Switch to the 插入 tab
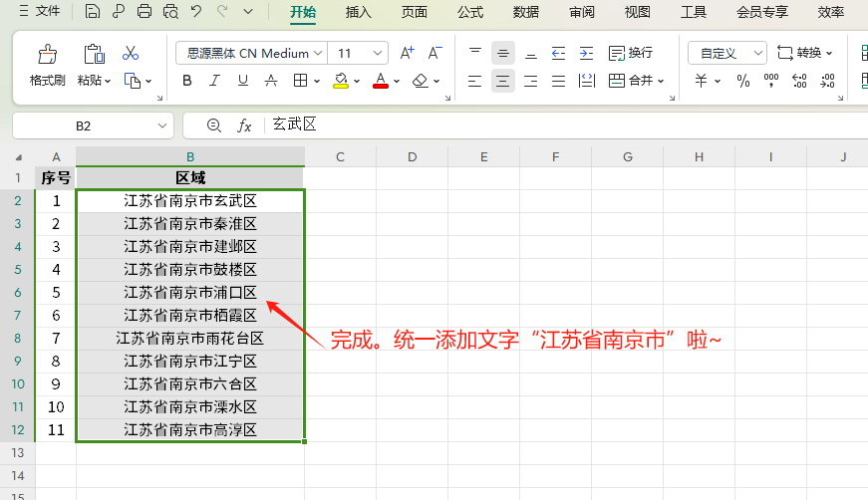This screenshot has width=868, height=500. click(358, 12)
